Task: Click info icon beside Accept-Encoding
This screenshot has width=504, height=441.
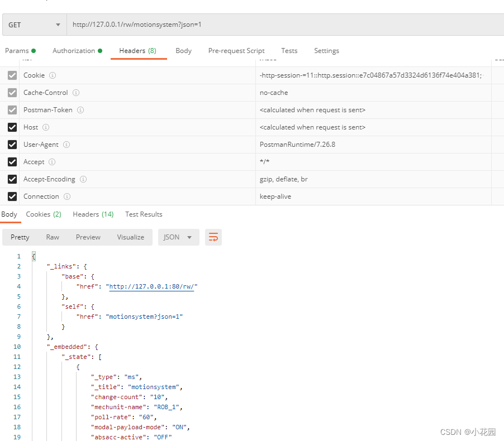Action: point(83,179)
